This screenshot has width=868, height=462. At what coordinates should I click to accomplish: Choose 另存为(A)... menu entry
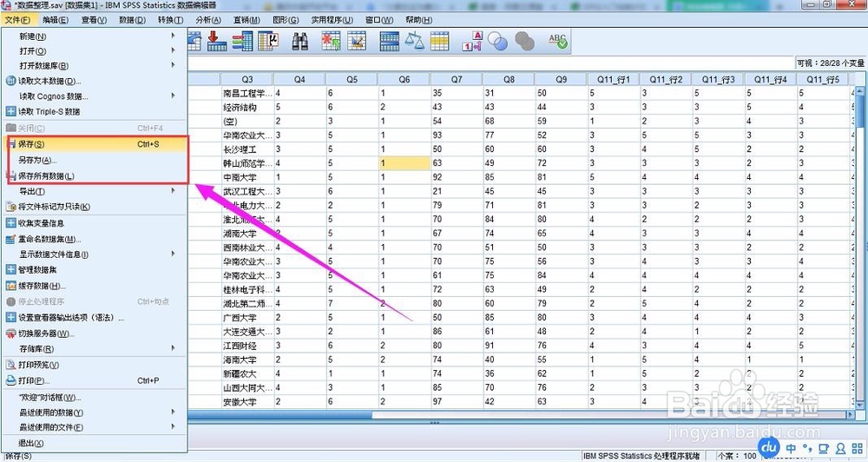tap(95, 160)
